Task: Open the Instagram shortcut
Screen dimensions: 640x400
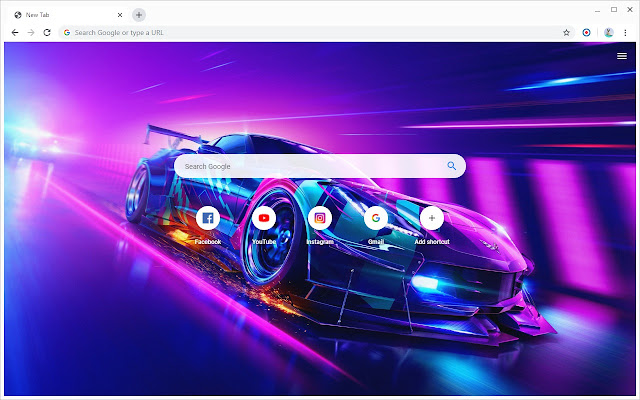Action: [320, 218]
